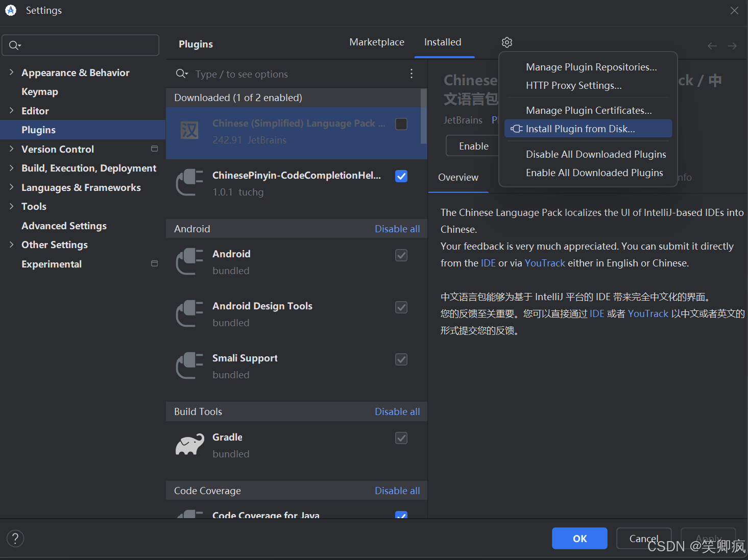
Task: Expand the Version Control settings node
Action: [x=11, y=149]
